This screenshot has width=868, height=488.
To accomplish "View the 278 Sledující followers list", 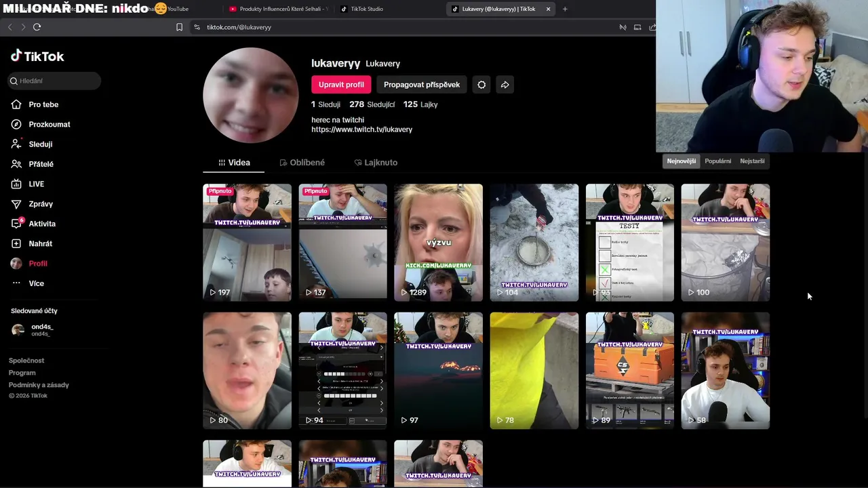I will tap(372, 104).
